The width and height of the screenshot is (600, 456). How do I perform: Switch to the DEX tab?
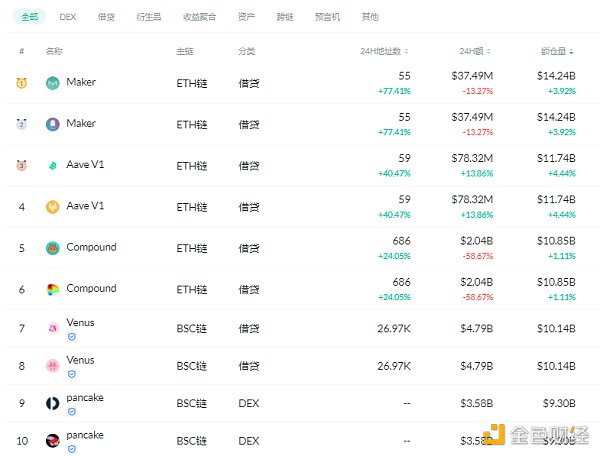pyautogui.click(x=68, y=17)
